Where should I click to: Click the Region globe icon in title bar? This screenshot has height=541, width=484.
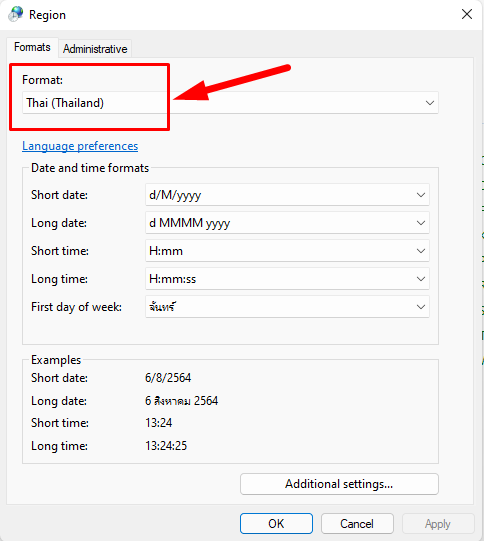(x=16, y=14)
